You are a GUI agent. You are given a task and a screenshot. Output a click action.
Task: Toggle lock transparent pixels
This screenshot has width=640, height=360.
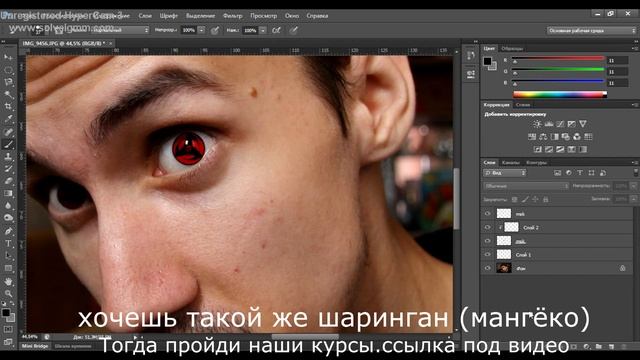click(515, 200)
